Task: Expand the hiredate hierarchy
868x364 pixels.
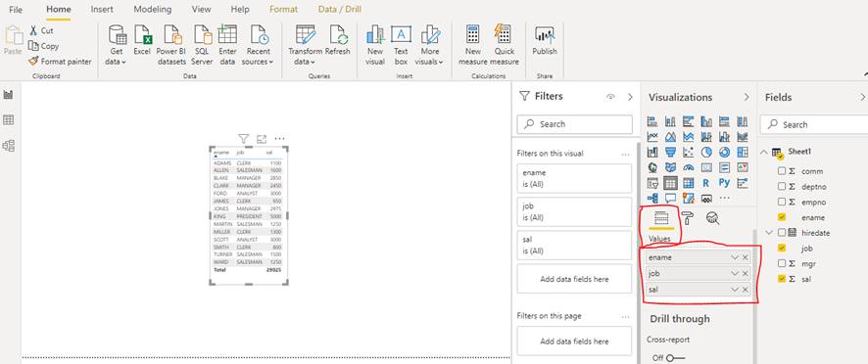Action: (x=770, y=233)
